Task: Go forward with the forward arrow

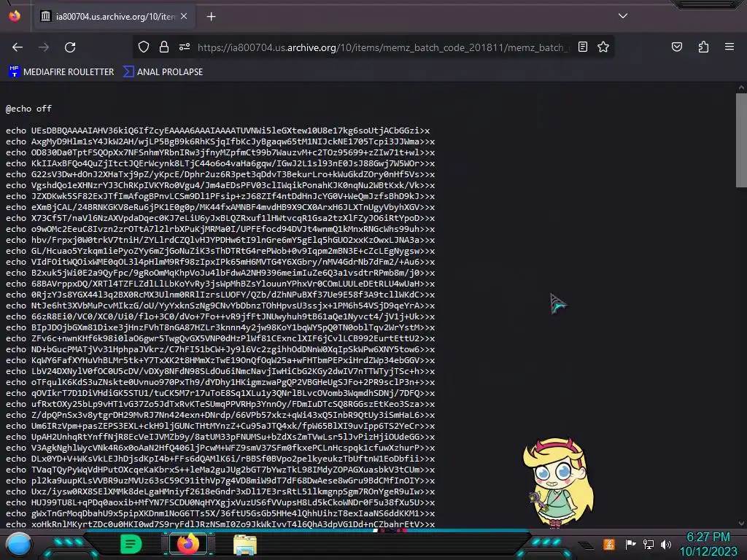Action: coord(44,47)
